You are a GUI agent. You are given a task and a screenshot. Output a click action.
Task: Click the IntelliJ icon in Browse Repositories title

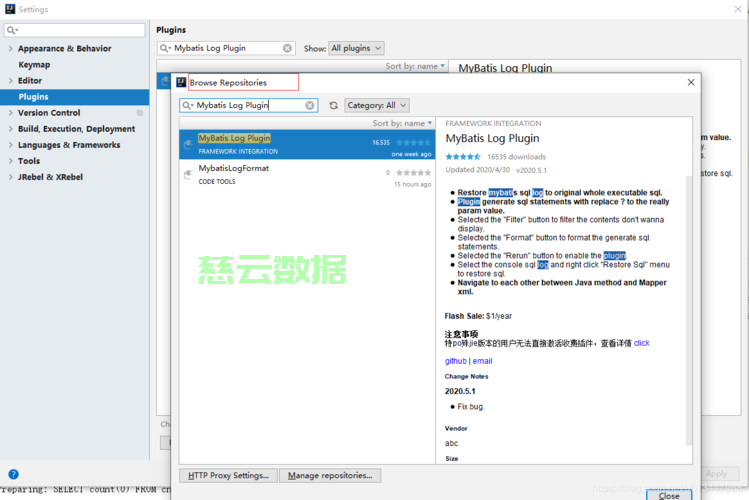181,82
